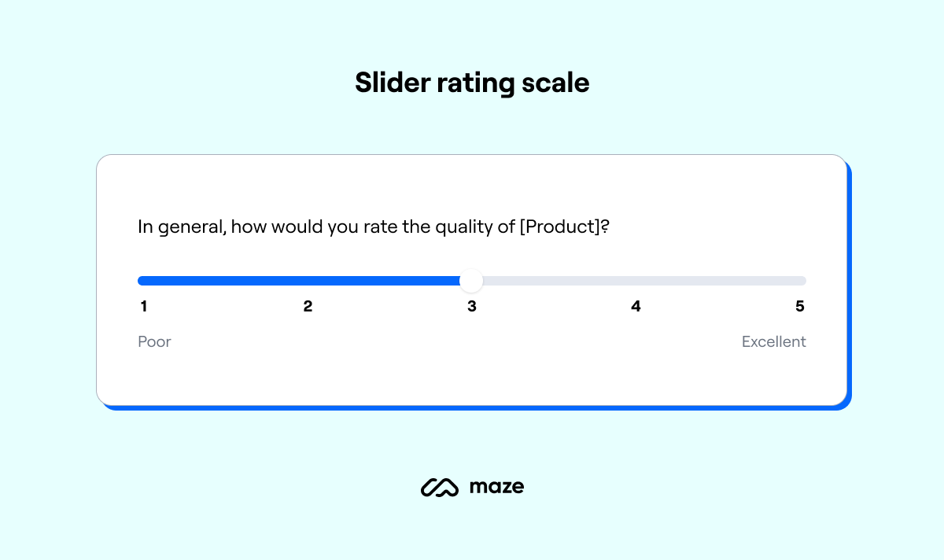Select rating value 4 label
This screenshot has width=944, height=560.
(x=636, y=307)
